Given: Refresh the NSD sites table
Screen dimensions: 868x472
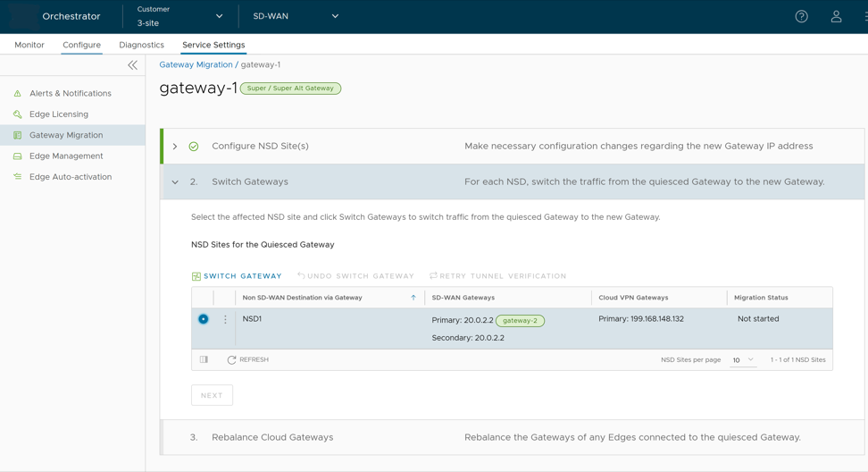Looking at the screenshot, I should [247, 359].
